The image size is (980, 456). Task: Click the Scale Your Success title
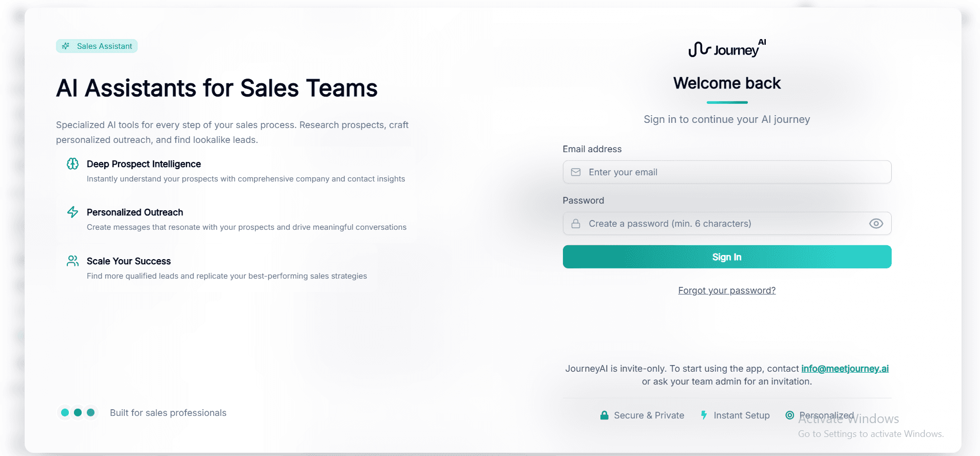point(129,261)
